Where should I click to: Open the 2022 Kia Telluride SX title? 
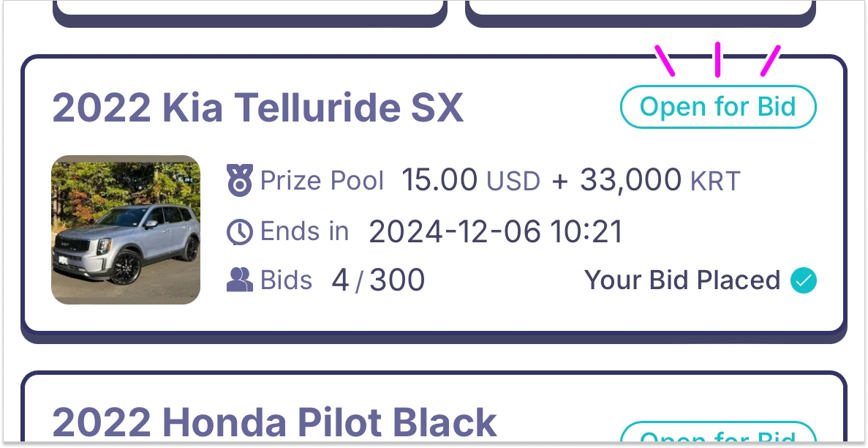click(258, 109)
